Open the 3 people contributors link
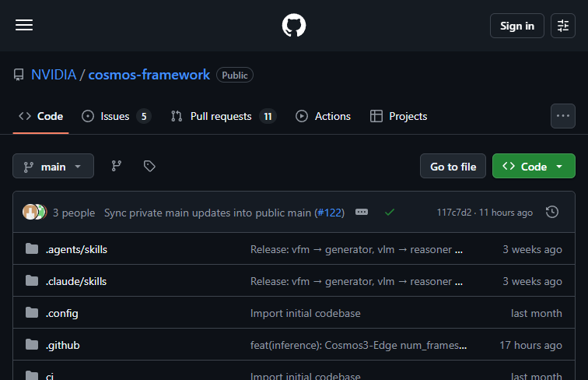Screen dimensions: 588x380 point(74,213)
